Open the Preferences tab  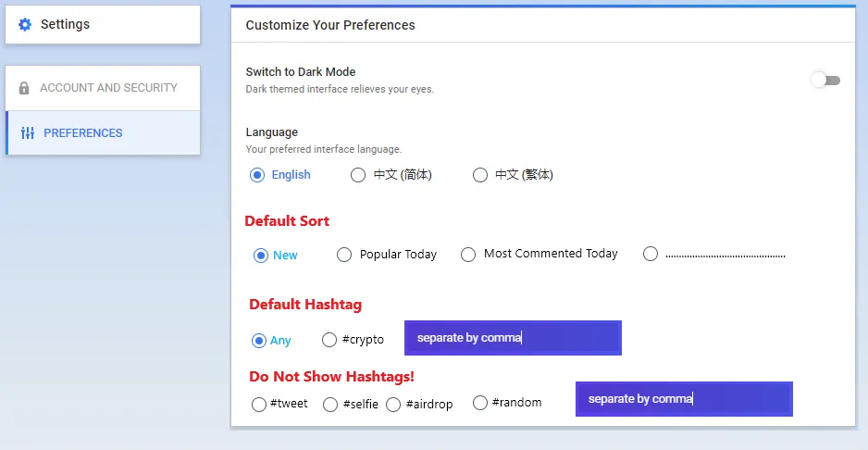pos(103,133)
